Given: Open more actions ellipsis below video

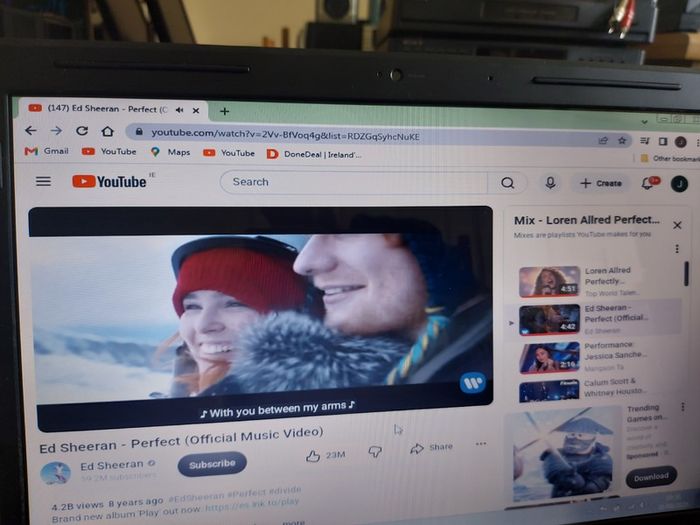Looking at the screenshot, I should point(481,444).
